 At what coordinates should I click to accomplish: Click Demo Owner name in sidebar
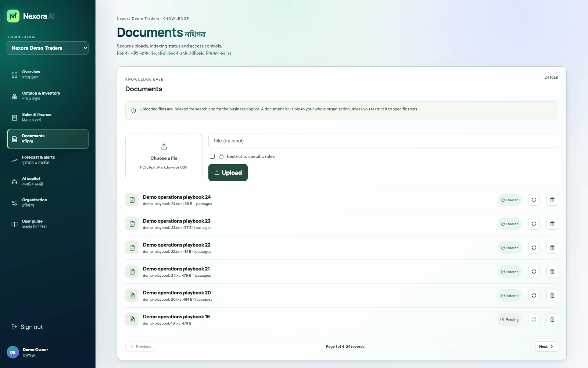tap(35, 350)
